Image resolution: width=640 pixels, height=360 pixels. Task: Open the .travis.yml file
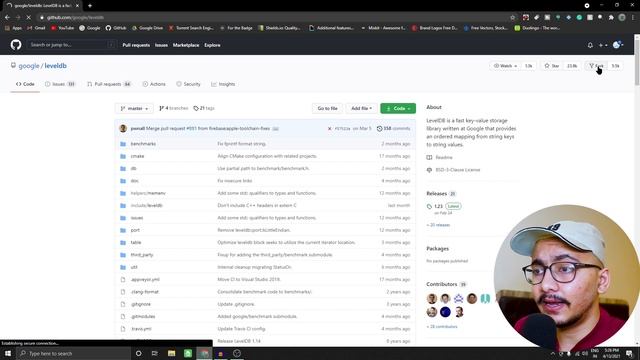coord(141,329)
